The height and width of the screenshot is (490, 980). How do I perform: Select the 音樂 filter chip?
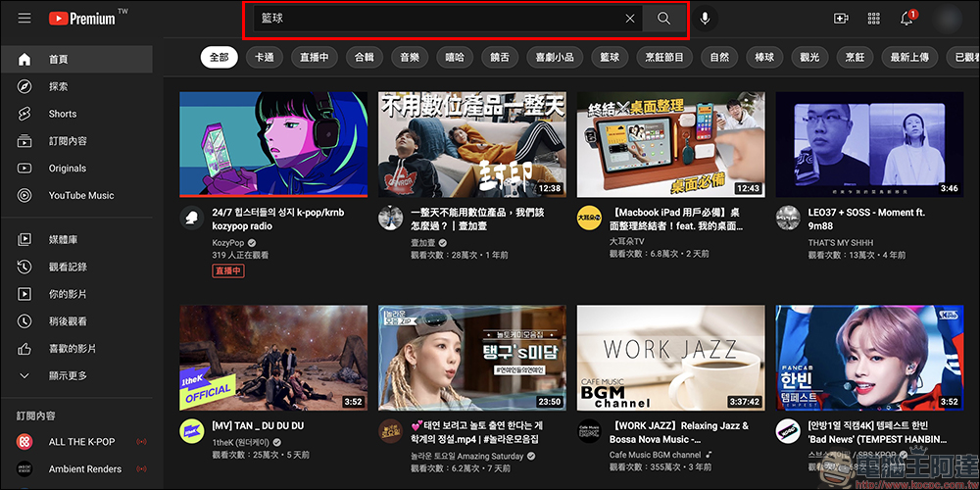(x=410, y=57)
